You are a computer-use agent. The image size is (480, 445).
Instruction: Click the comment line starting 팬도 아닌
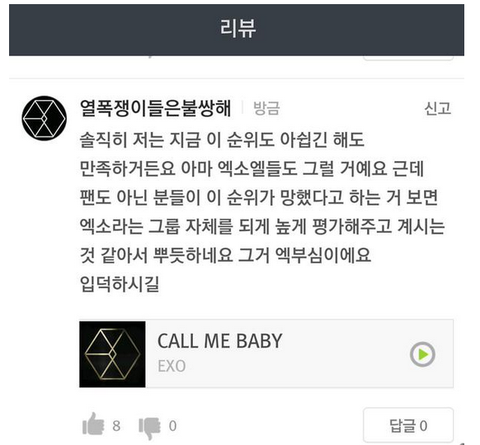[259, 197]
